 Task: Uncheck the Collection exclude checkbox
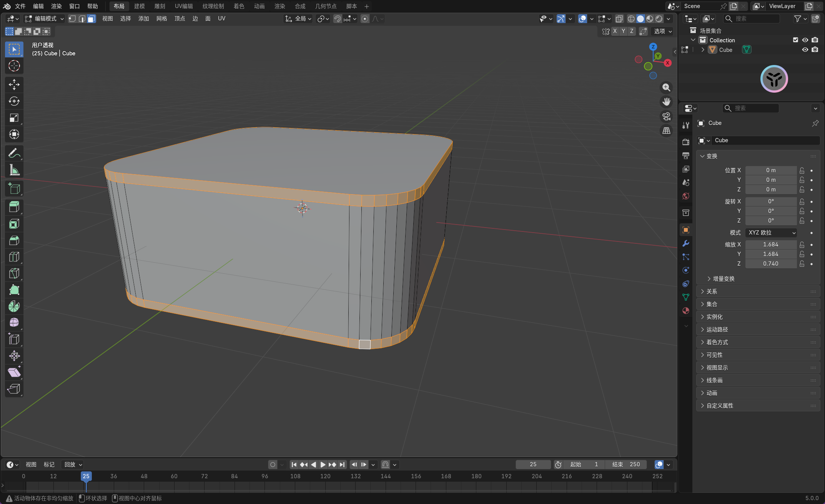[795, 40]
